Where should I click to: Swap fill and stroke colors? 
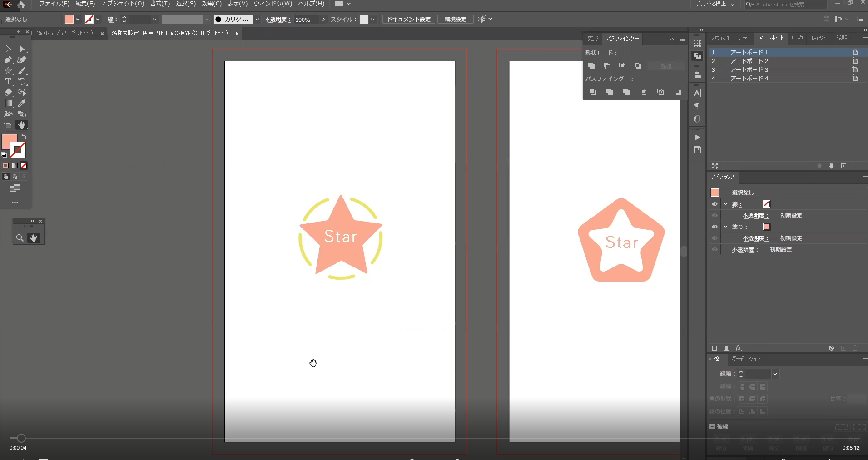(x=25, y=137)
